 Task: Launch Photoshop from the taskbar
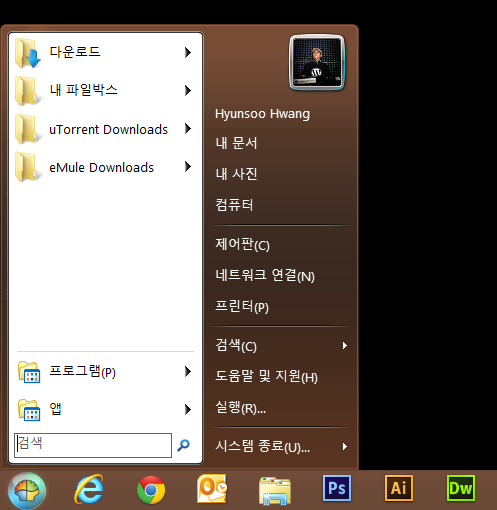tap(337, 488)
